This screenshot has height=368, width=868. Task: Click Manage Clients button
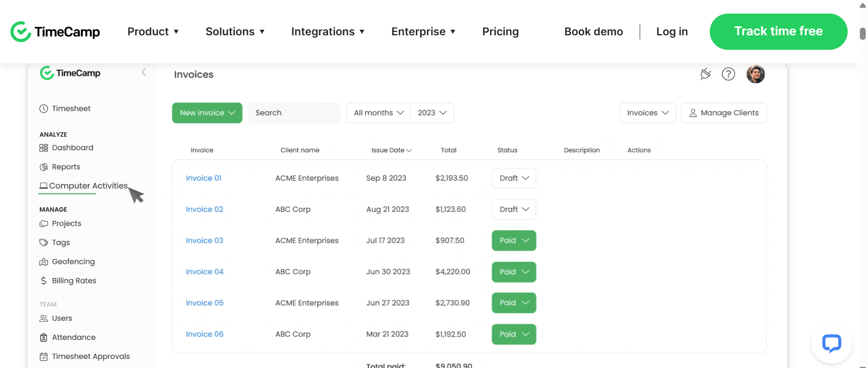(x=724, y=113)
